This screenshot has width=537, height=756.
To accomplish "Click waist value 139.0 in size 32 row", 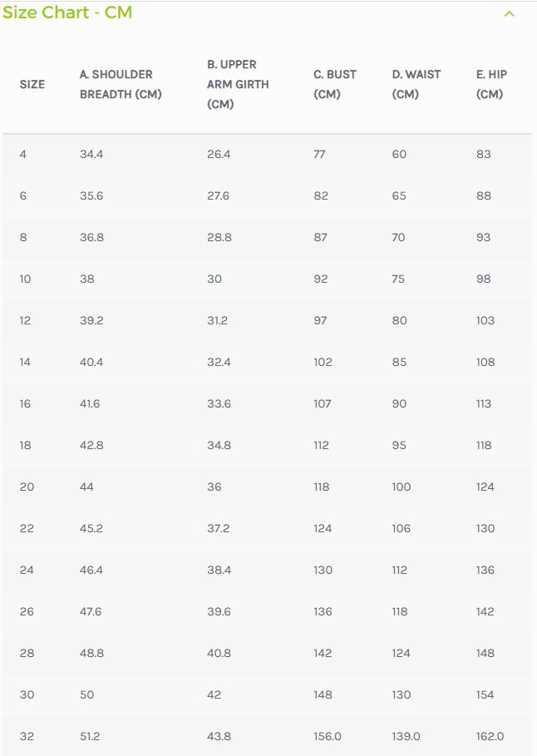I will pos(406,736).
